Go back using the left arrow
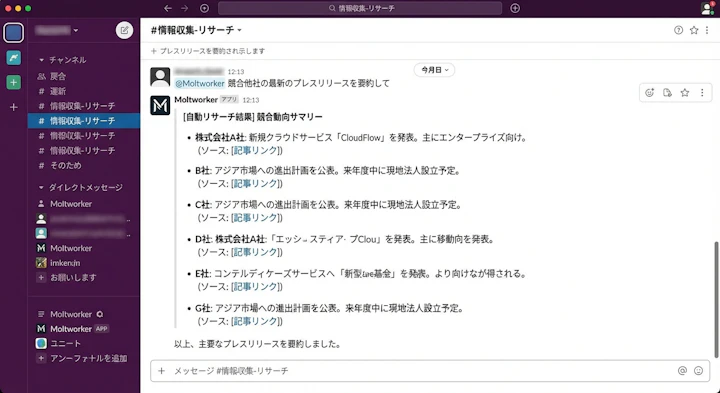The width and height of the screenshot is (720, 393). 168,8
